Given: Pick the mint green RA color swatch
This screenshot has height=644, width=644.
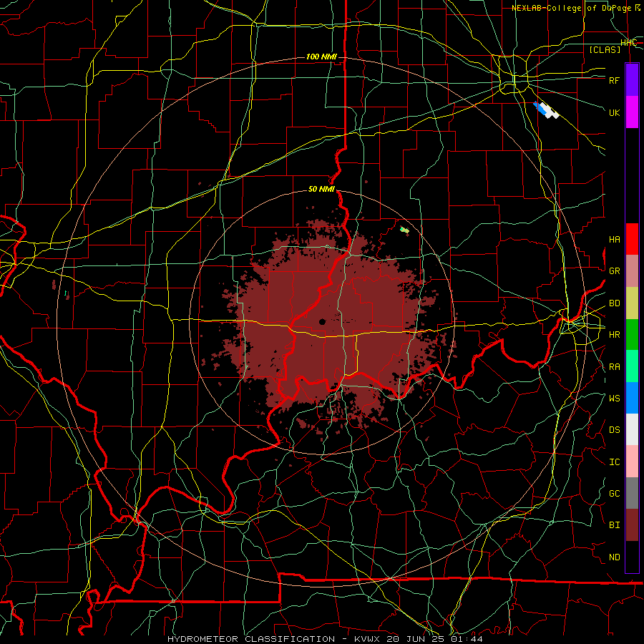Looking at the screenshot, I should click(632, 366).
